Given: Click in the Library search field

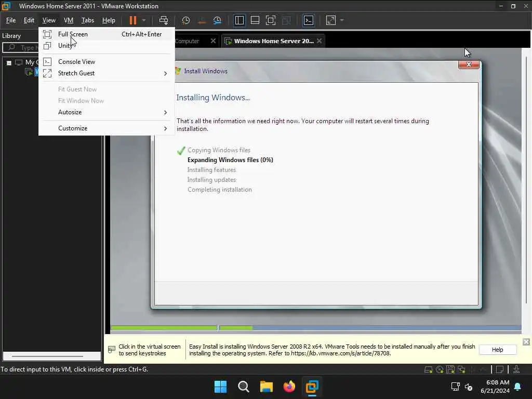Looking at the screenshot, I should pyautogui.click(x=20, y=47).
